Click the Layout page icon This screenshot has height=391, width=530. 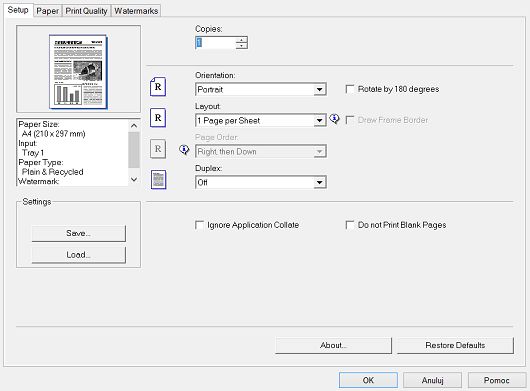pyautogui.click(x=158, y=118)
